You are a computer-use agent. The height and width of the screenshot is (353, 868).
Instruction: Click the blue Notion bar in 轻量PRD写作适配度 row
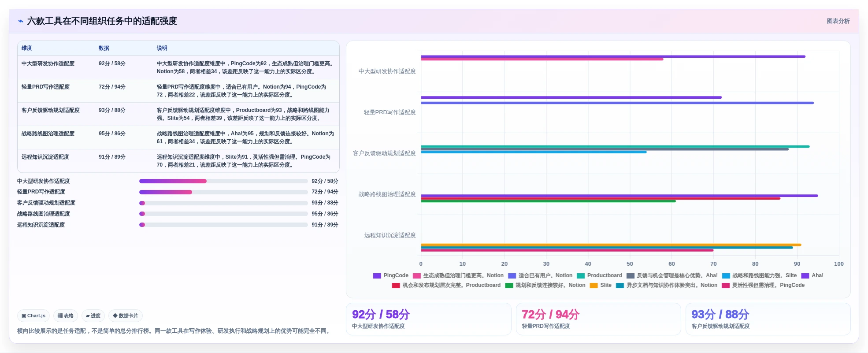click(617, 103)
